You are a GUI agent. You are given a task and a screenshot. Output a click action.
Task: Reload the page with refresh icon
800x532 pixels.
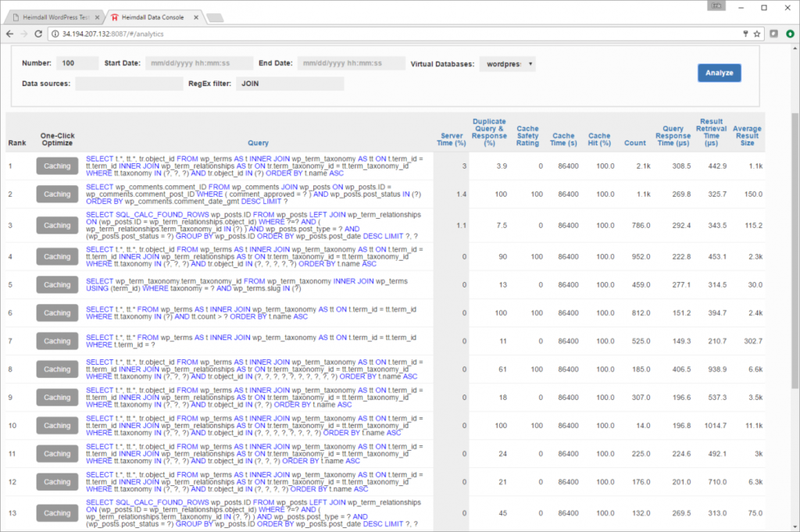pos(38,34)
